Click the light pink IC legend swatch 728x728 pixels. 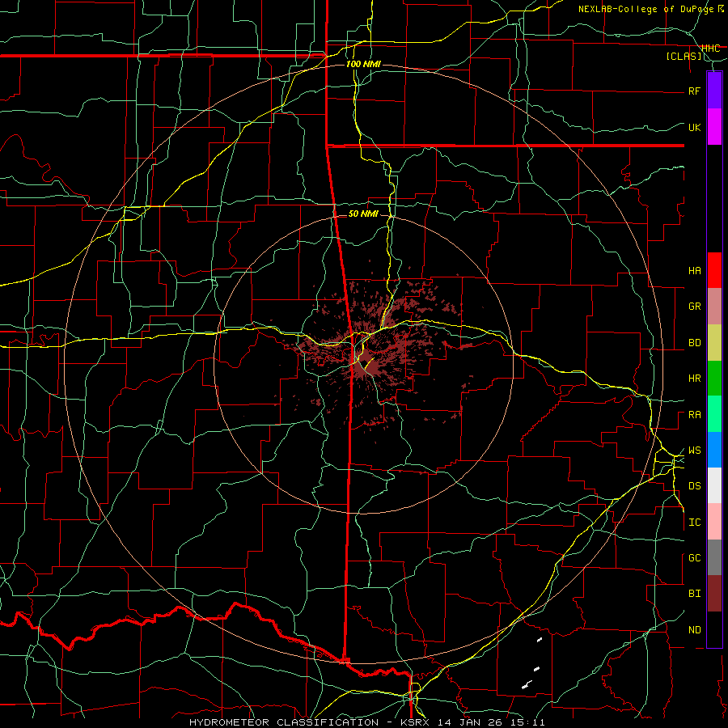[x=714, y=522]
